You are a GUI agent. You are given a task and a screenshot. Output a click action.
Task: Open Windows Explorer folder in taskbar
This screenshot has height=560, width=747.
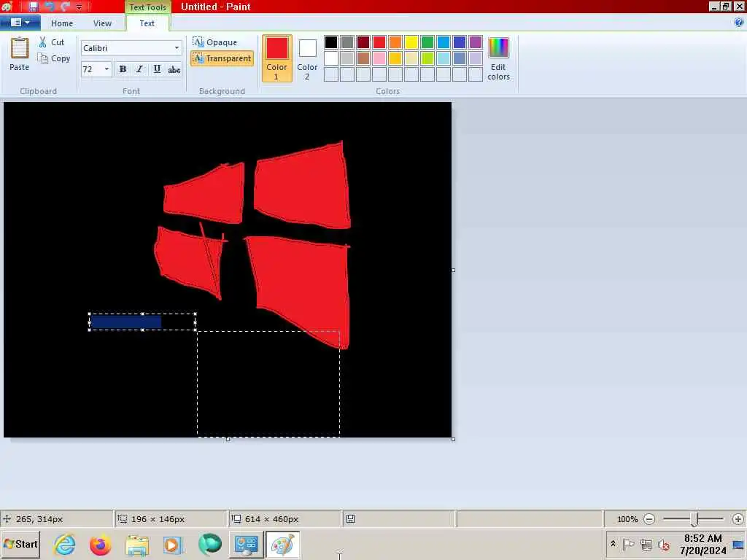coord(137,545)
